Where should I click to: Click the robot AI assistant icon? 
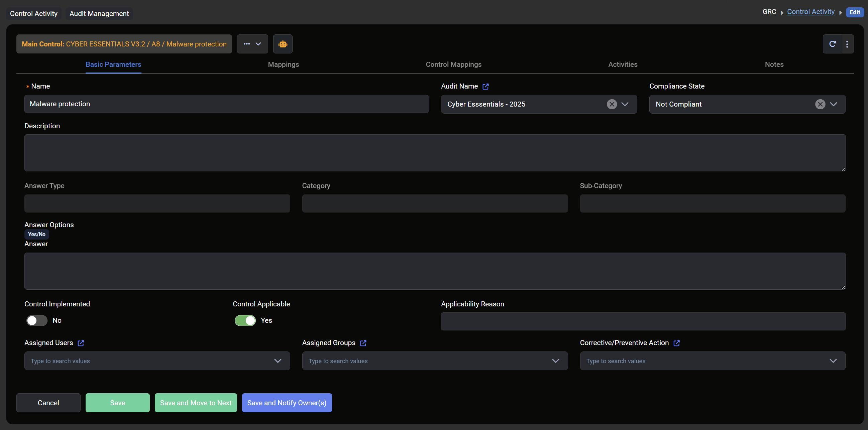pyautogui.click(x=283, y=44)
